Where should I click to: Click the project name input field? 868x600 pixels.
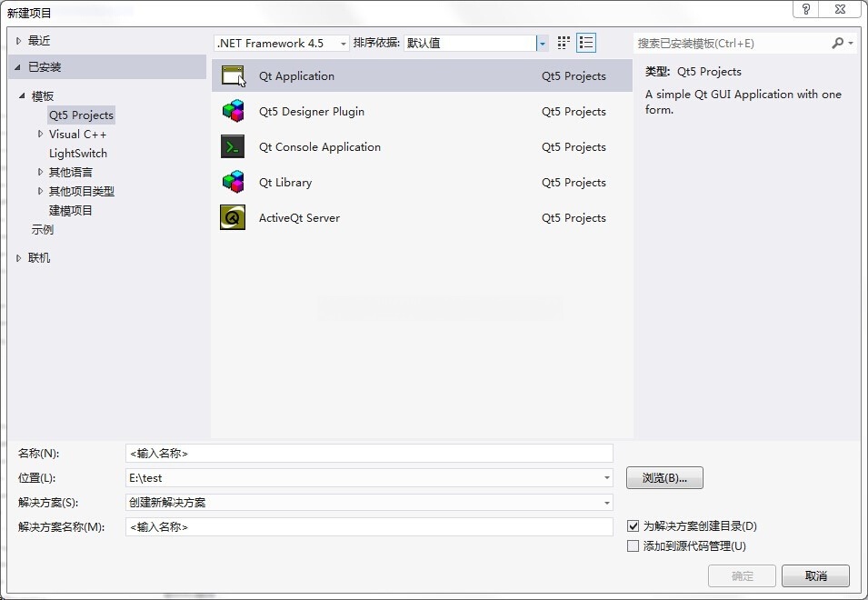[369, 454]
